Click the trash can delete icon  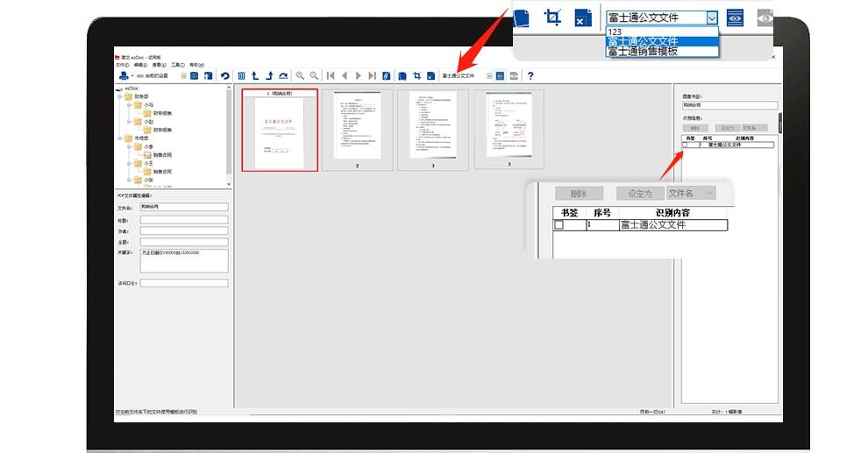click(x=241, y=75)
